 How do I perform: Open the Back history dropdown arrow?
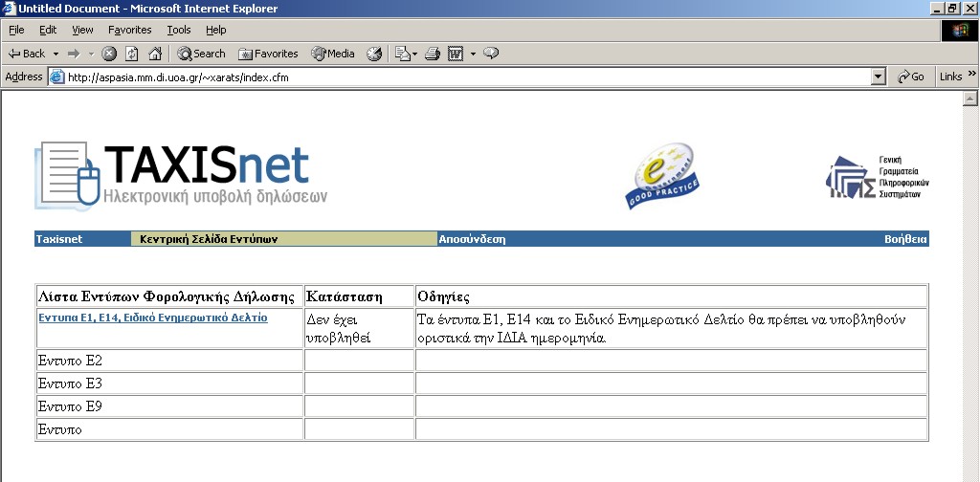tap(56, 55)
